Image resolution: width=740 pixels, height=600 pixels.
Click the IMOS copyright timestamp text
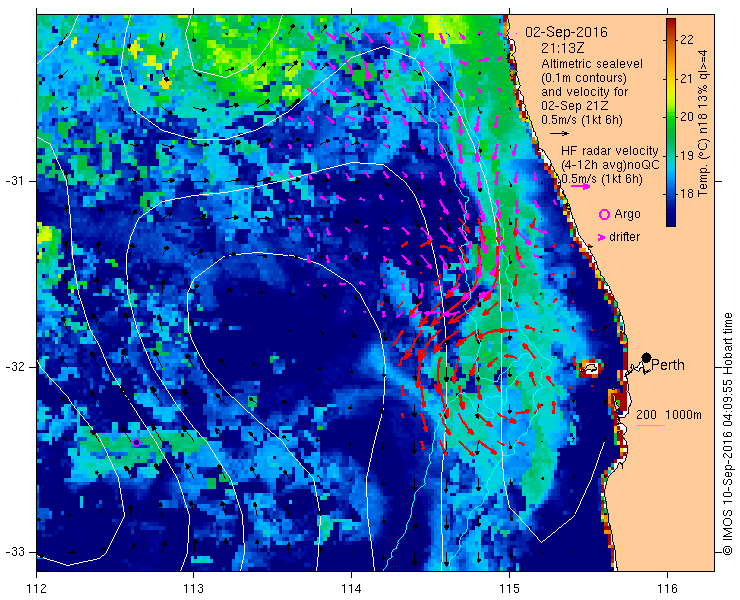(727, 434)
